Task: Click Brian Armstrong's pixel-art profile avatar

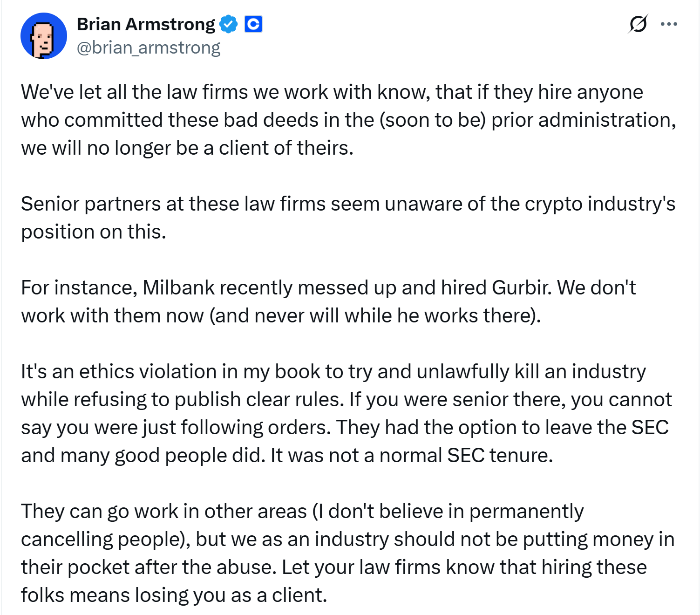Action: click(44, 36)
